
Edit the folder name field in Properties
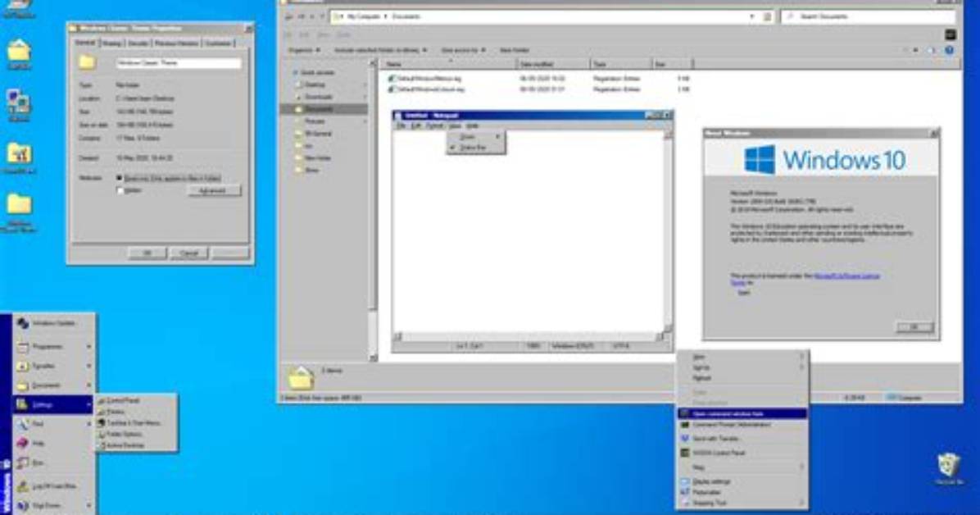178,63
